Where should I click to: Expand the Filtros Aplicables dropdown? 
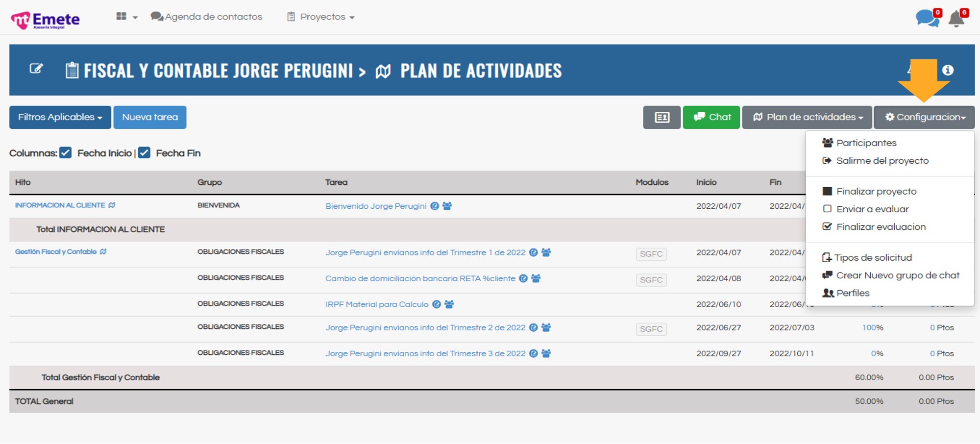coord(60,118)
